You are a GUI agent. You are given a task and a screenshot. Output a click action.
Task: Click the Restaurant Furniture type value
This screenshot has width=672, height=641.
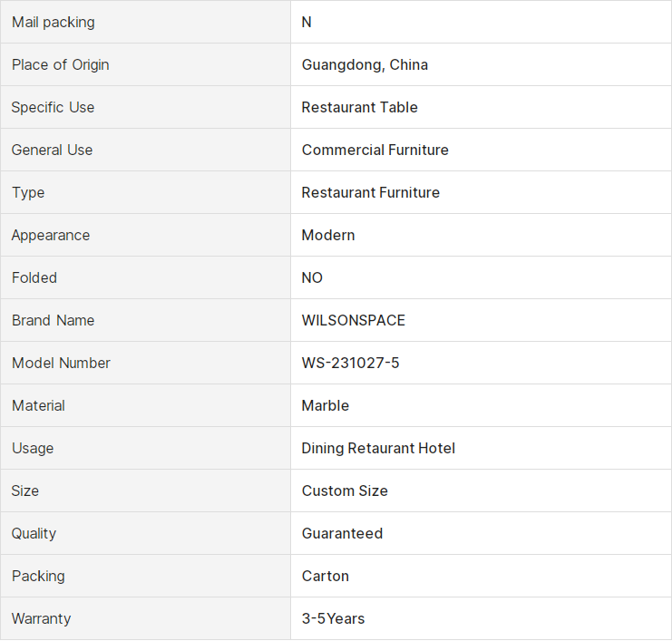click(x=371, y=192)
